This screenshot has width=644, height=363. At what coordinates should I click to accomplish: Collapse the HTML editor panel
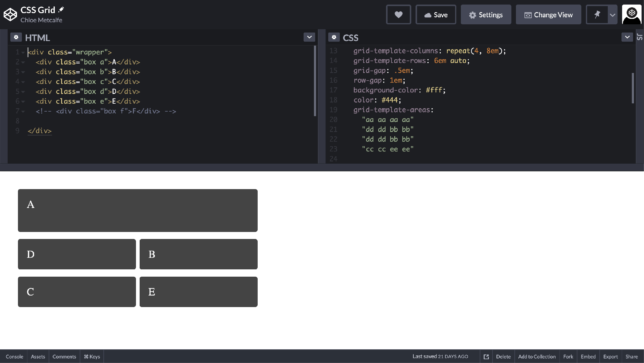309,37
